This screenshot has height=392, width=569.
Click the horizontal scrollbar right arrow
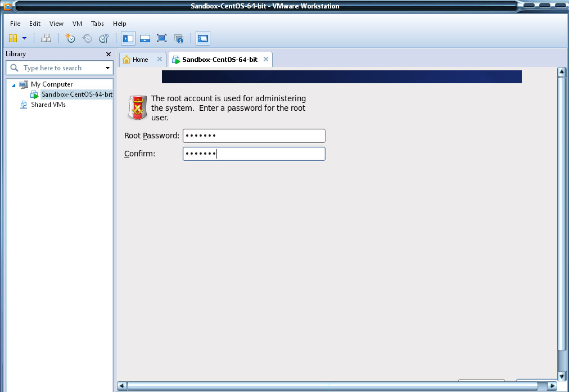coord(552,385)
